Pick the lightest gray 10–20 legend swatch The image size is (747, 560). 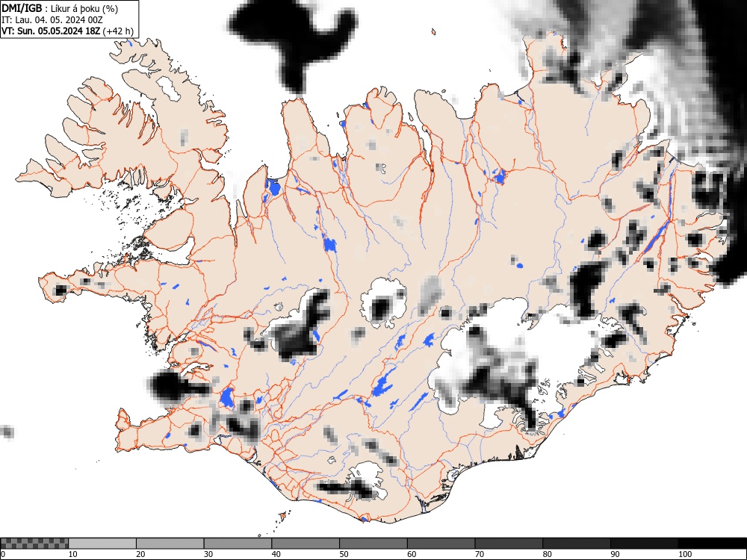(x=102, y=544)
